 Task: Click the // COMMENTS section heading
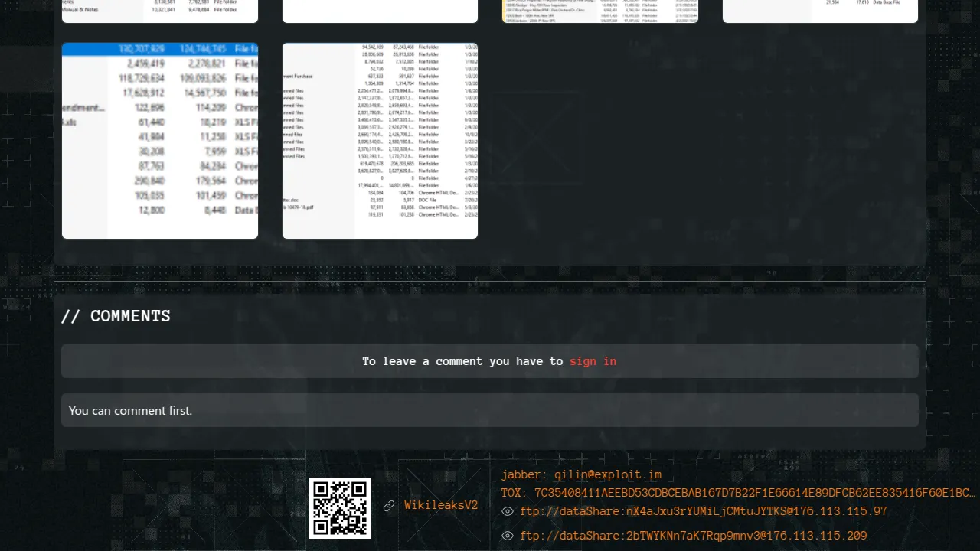click(116, 317)
